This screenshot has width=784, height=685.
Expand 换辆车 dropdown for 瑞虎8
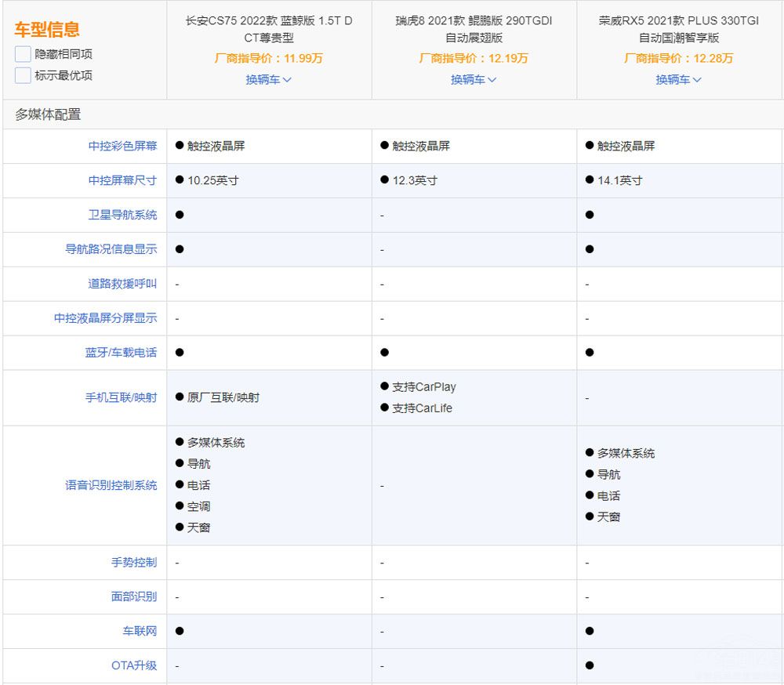click(x=474, y=79)
